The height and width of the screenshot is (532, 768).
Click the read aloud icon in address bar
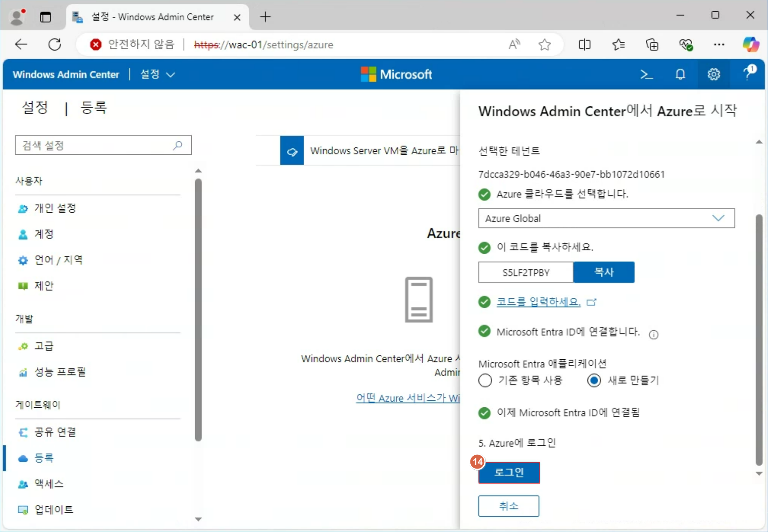point(514,44)
